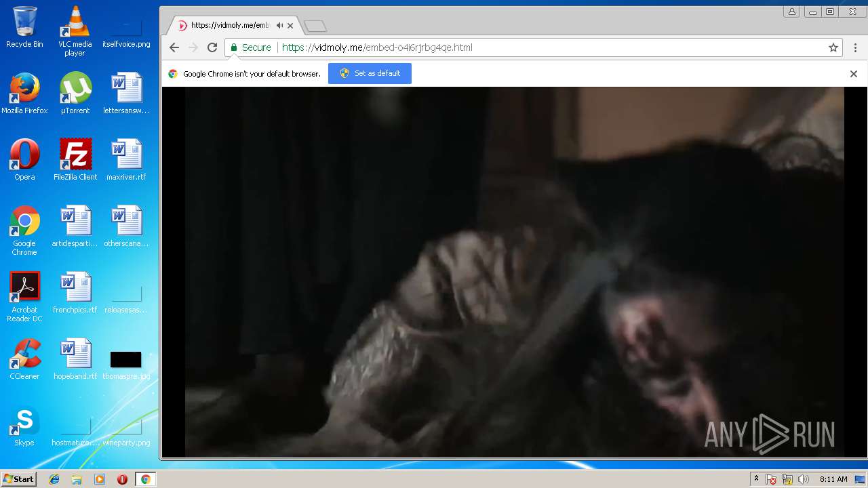Open Chrome's three-dot menu
Screen dimensions: 868x488
(855, 47)
